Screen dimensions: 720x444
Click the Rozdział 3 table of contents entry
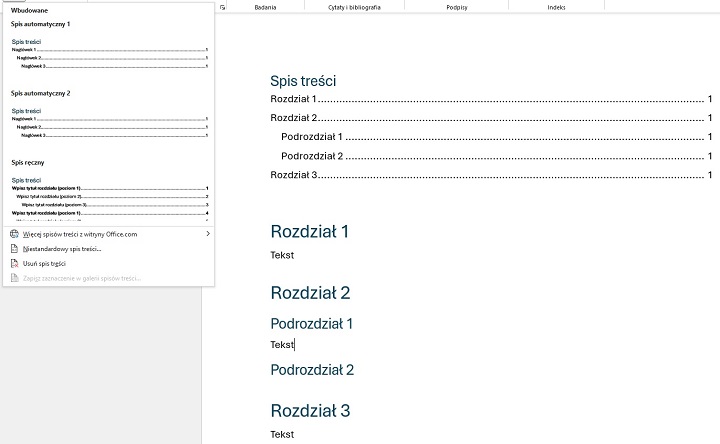[293, 175]
